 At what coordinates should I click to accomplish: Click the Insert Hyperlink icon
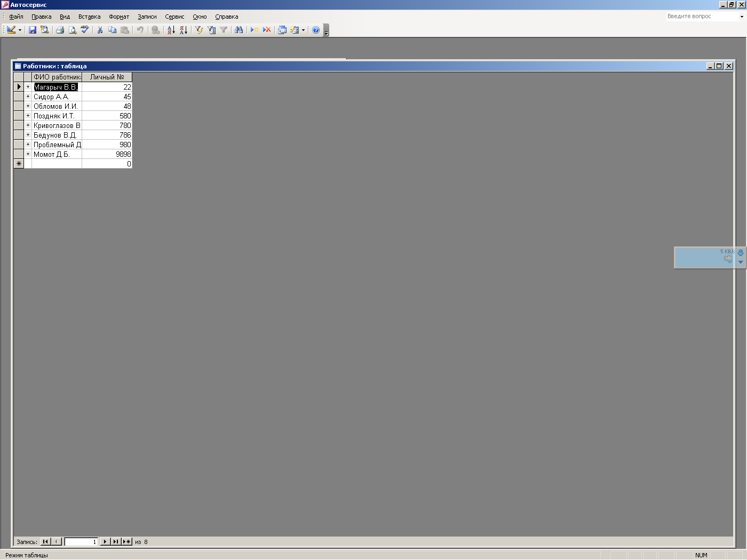point(156,30)
